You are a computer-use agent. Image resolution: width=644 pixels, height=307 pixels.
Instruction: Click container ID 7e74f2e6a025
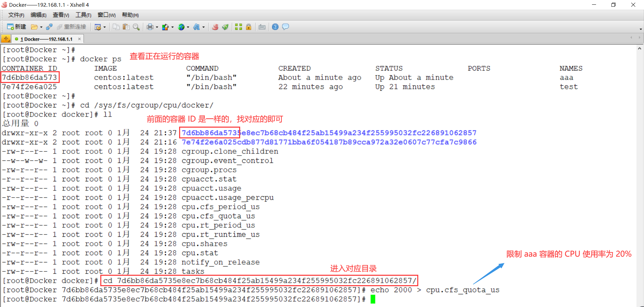pyautogui.click(x=30, y=87)
